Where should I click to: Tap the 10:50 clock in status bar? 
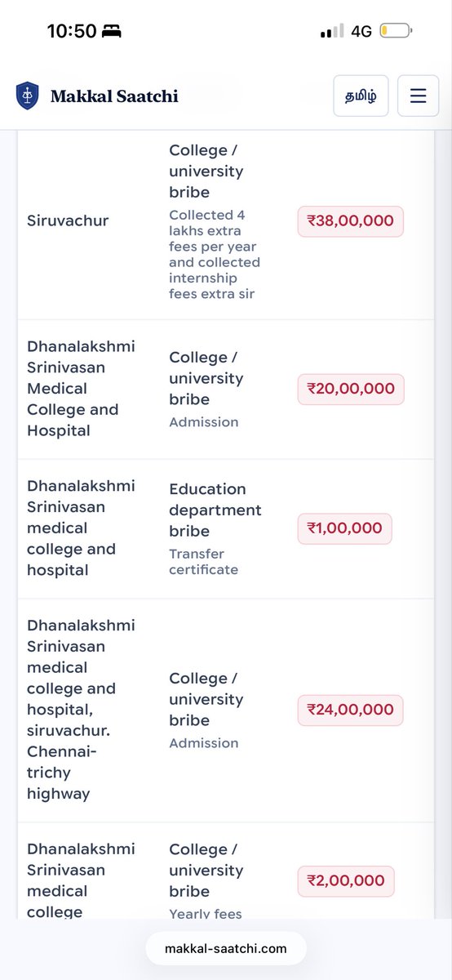point(72,32)
